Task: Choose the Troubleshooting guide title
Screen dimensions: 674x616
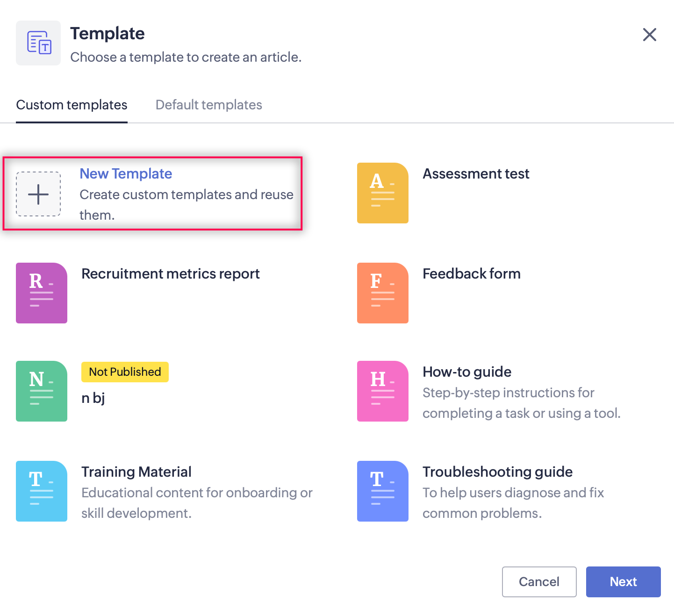Action: (x=497, y=472)
